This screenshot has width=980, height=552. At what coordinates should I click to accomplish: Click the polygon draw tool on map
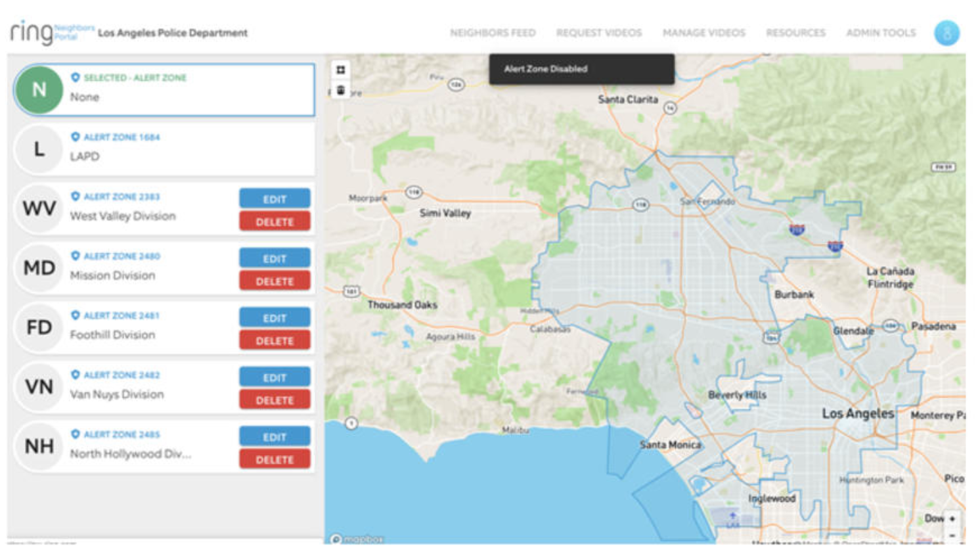340,70
